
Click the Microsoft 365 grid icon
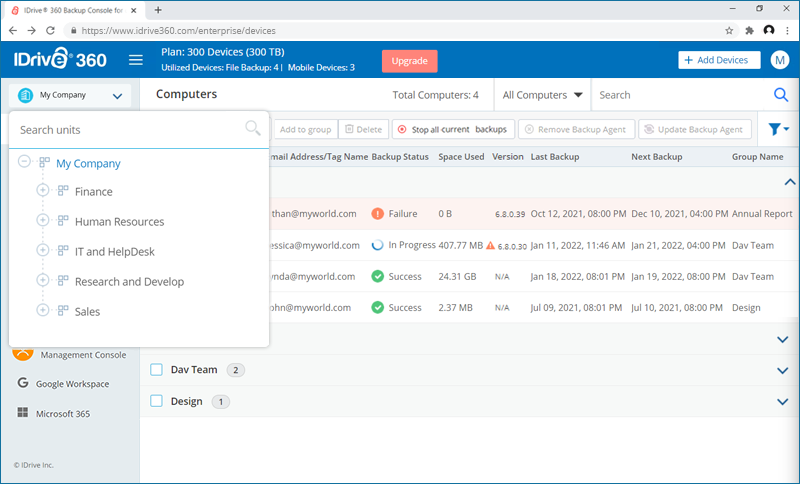pos(22,412)
